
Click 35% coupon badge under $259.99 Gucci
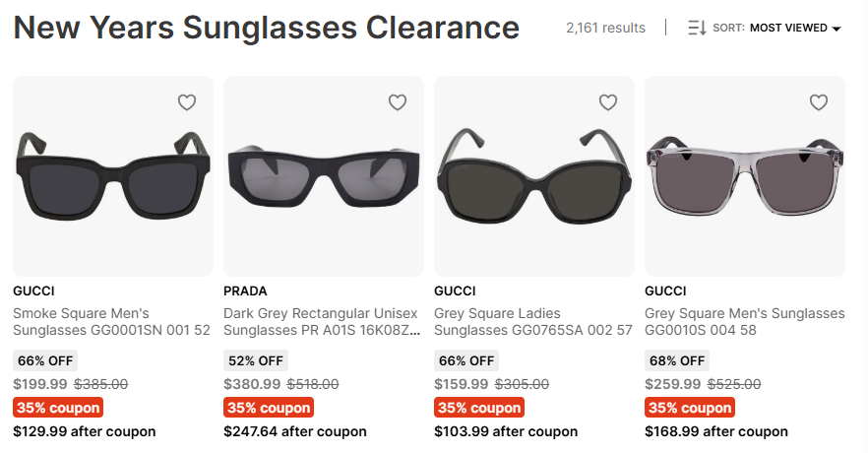pyautogui.click(x=690, y=408)
